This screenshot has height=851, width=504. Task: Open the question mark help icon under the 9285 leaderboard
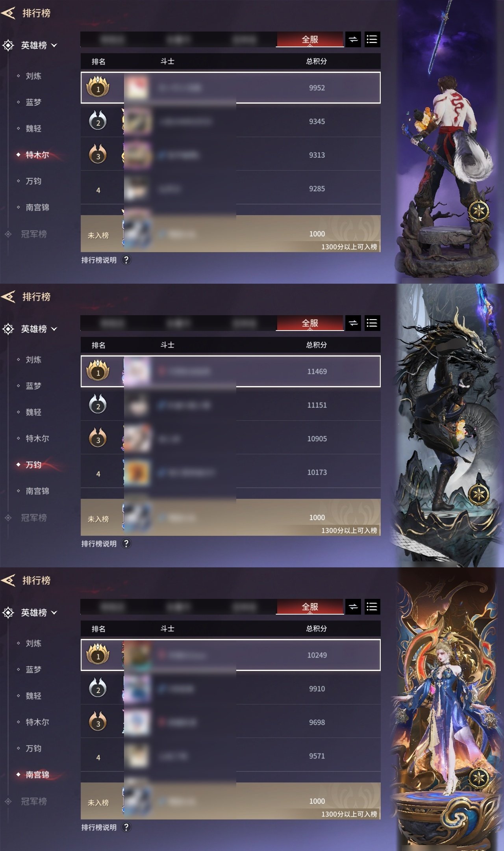(x=126, y=260)
